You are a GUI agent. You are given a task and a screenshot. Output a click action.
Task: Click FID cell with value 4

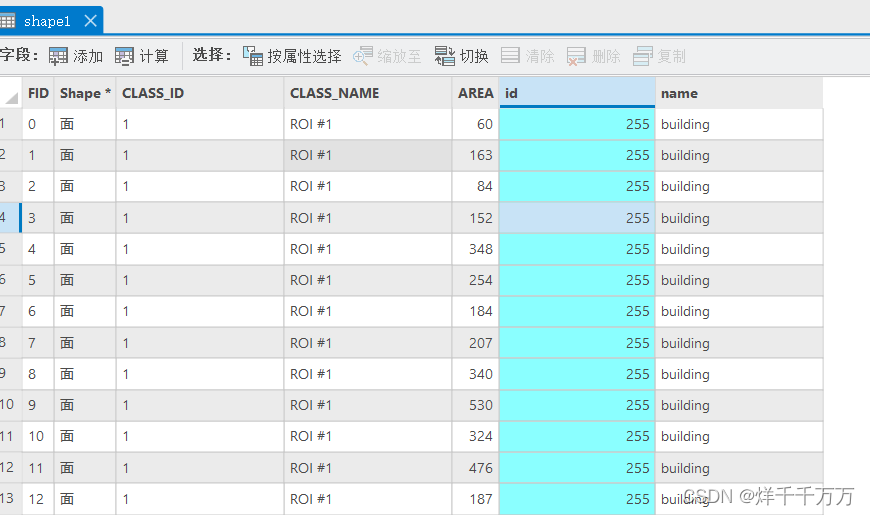(x=38, y=249)
